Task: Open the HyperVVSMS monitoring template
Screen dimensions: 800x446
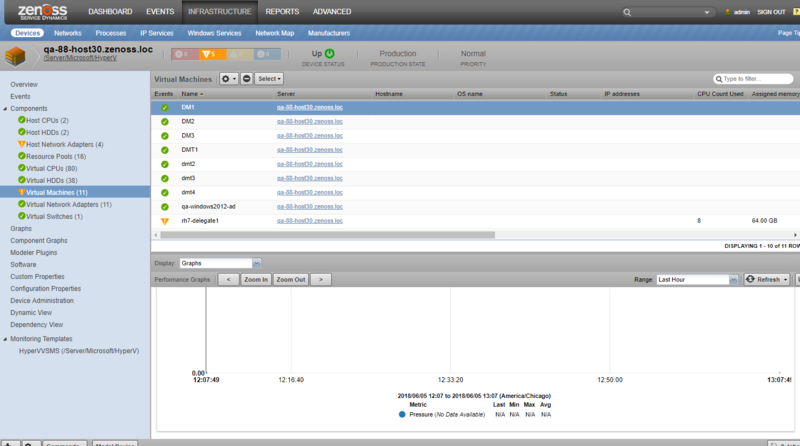Action: pos(79,351)
